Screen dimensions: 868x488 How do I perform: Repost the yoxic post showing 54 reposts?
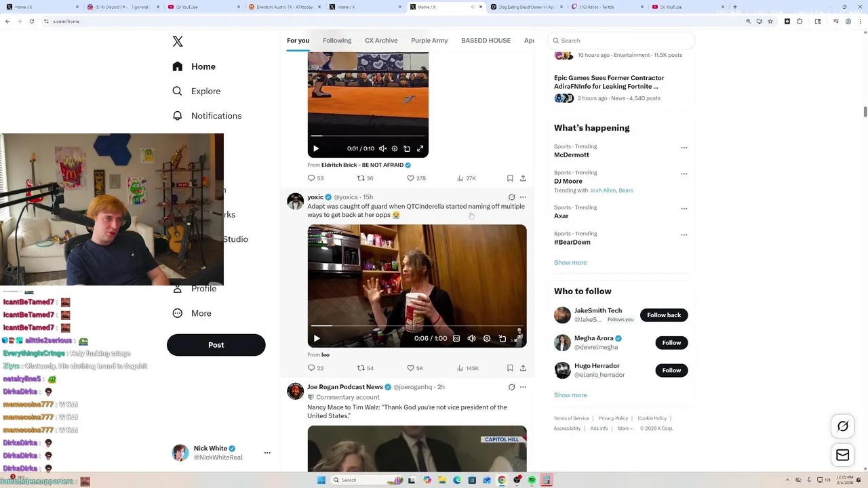tap(366, 368)
